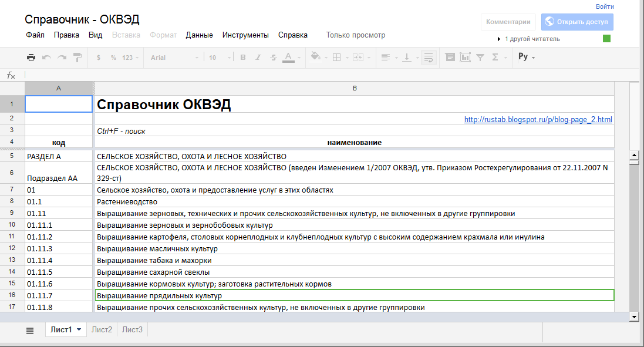Click the undo arrow icon
The width and height of the screenshot is (644, 347).
pos(46,58)
